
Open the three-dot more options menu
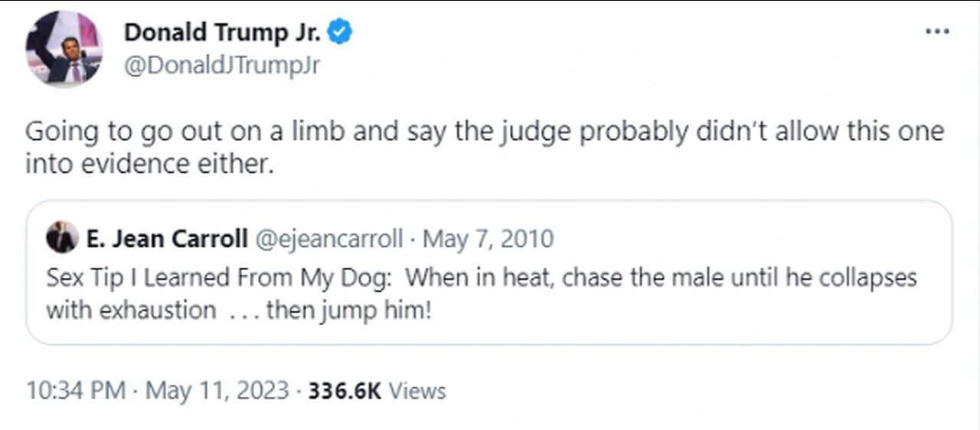(x=937, y=32)
